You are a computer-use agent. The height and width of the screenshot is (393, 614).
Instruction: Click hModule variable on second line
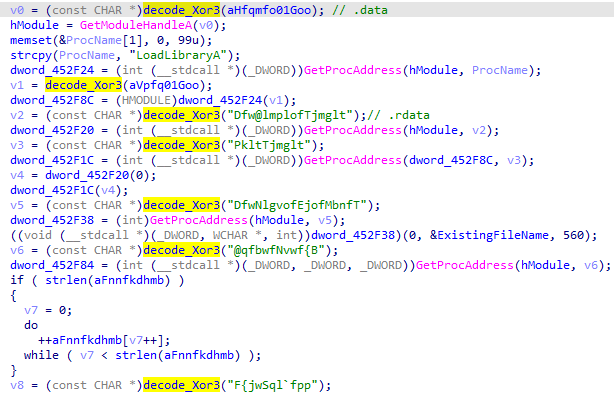tap(34, 25)
